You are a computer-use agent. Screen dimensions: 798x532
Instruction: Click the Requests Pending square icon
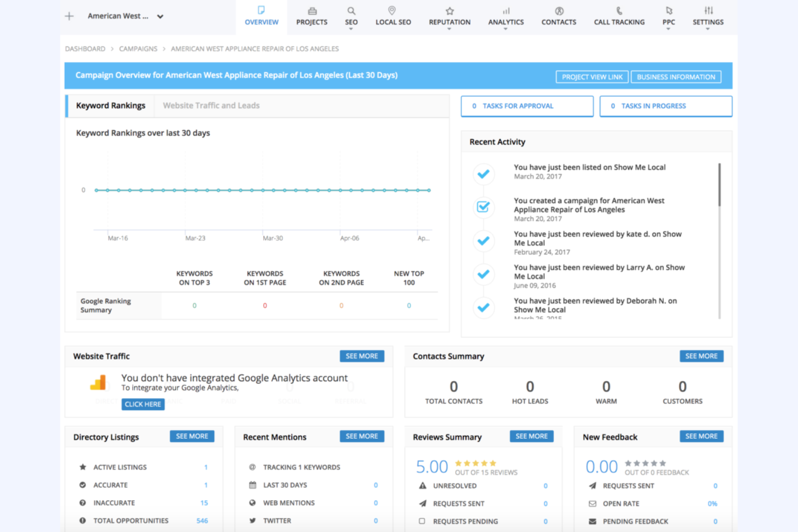pos(422,521)
